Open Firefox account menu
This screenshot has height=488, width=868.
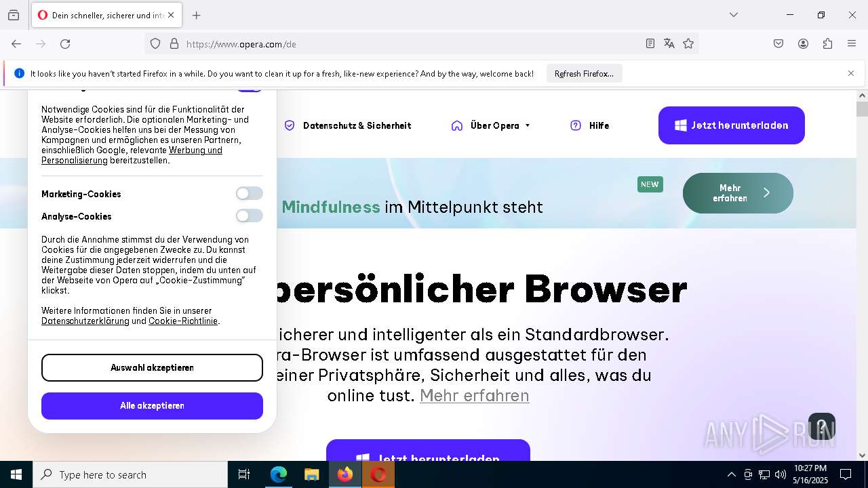click(803, 43)
